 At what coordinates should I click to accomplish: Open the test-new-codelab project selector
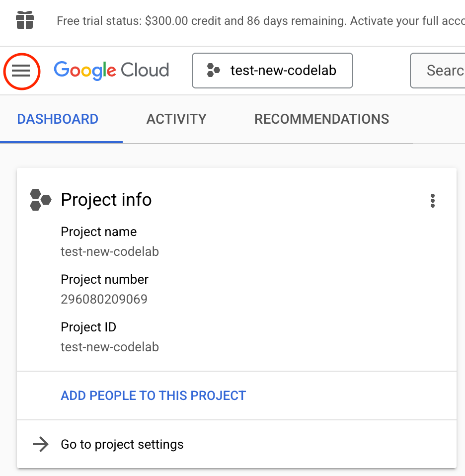[272, 71]
